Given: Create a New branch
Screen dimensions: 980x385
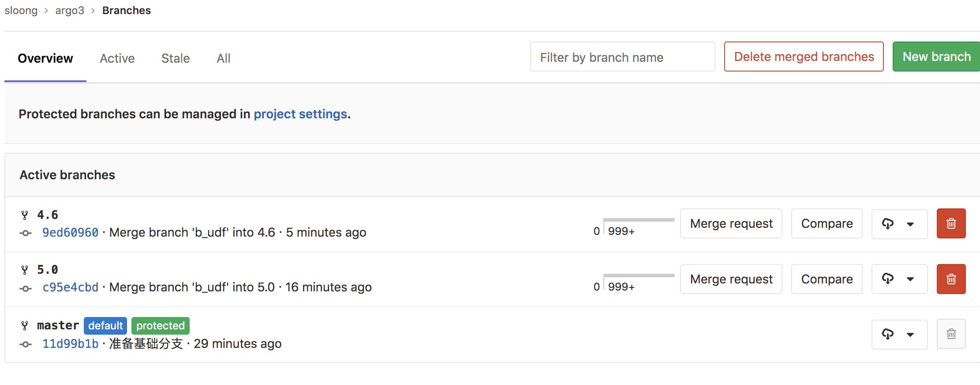Looking at the screenshot, I should 936,57.
